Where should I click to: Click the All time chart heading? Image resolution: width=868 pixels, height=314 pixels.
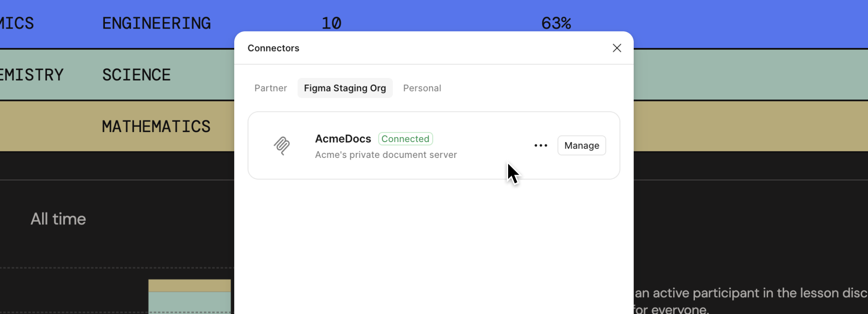tap(58, 219)
